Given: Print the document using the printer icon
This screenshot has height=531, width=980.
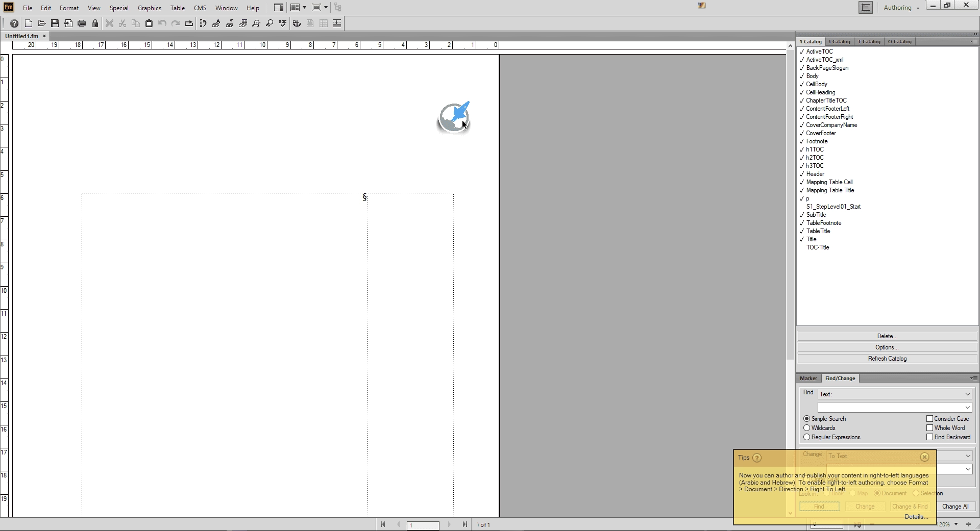Looking at the screenshot, I should pos(82,23).
